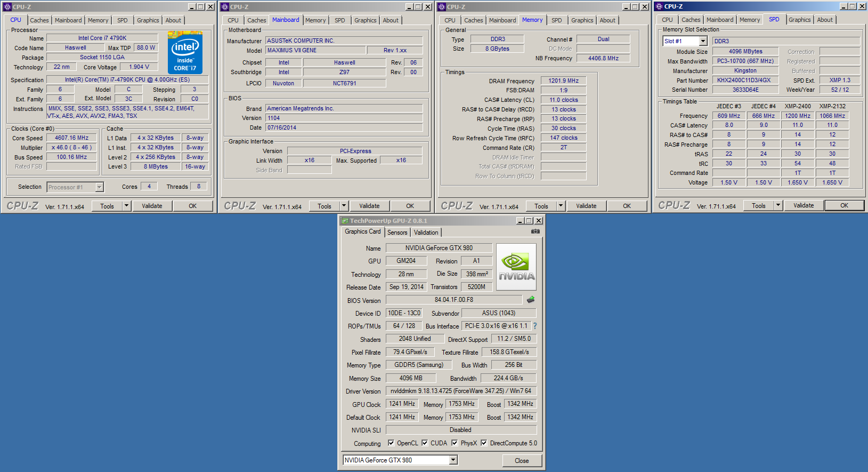Image resolution: width=868 pixels, height=472 pixels.
Task: Select the Graphics tab in Mainboard window
Action: (366, 20)
